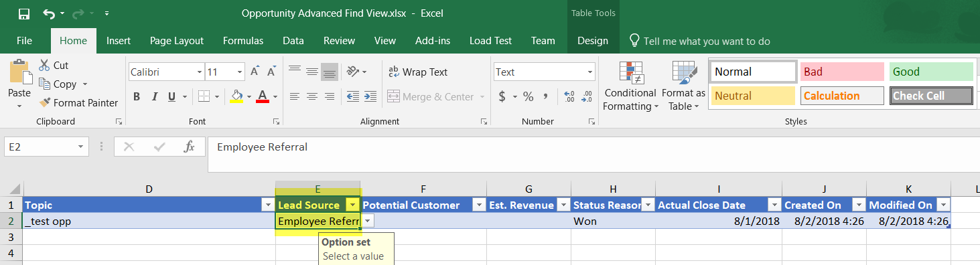This screenshot has height=265, width=980.
Task: Open the font size 11 dropdown
Action: pos(240,72)
